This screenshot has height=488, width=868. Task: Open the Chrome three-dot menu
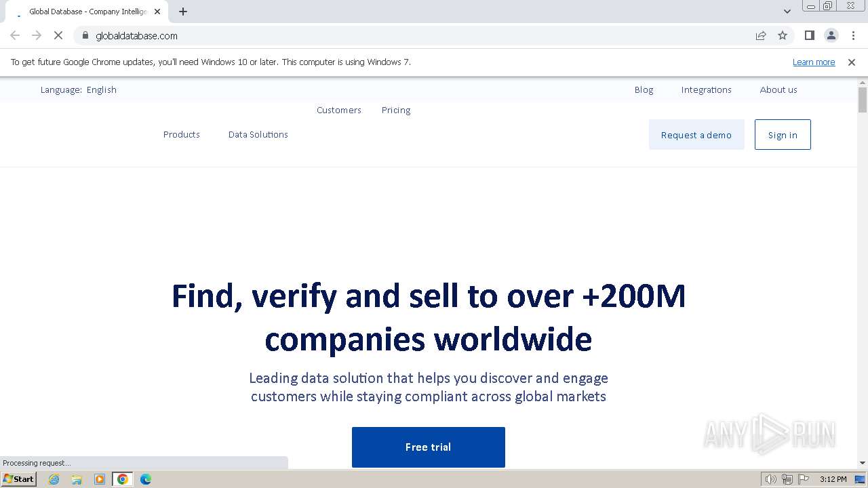point(853,35)
